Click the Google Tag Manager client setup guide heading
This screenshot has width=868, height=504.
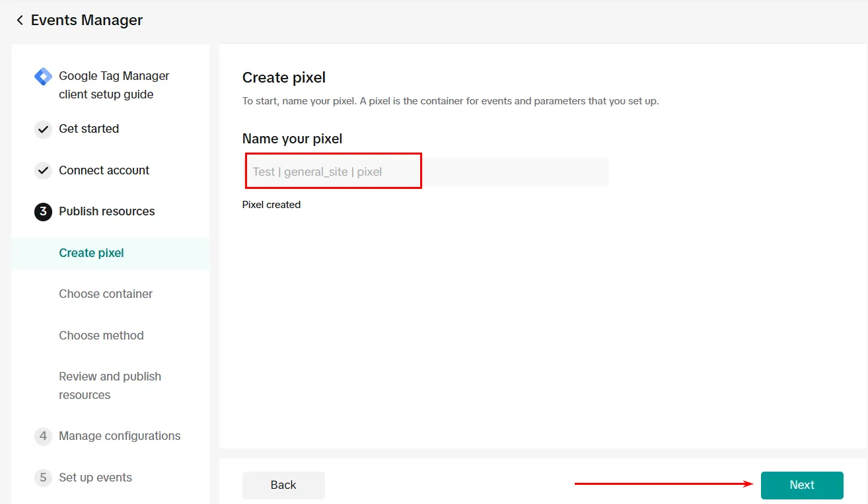(114, 85)
